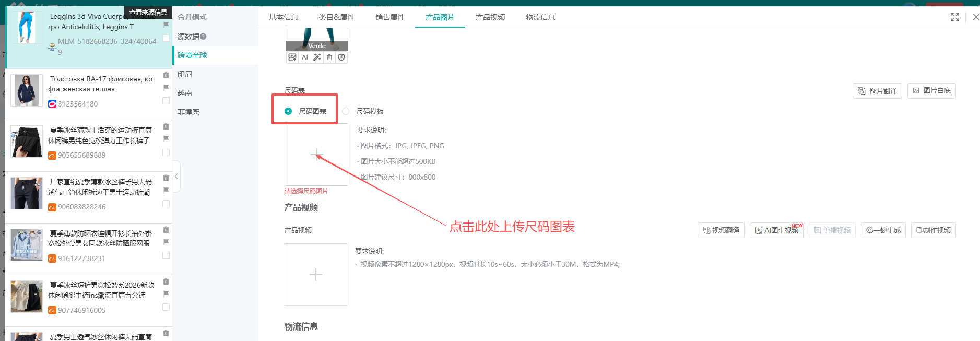
Task: Select the 尺码模板 radio option
Action: 346,111
